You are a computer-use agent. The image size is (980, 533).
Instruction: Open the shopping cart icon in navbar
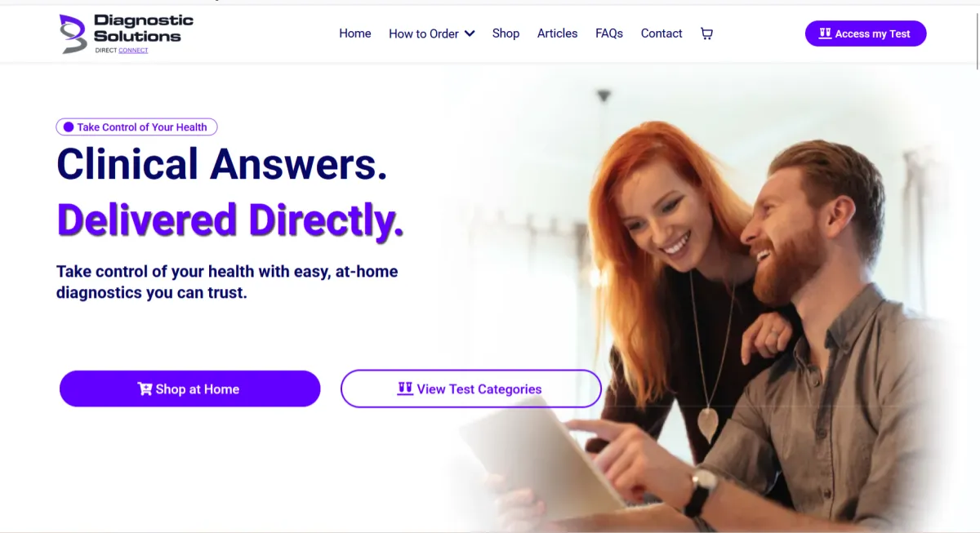point(706,33)
